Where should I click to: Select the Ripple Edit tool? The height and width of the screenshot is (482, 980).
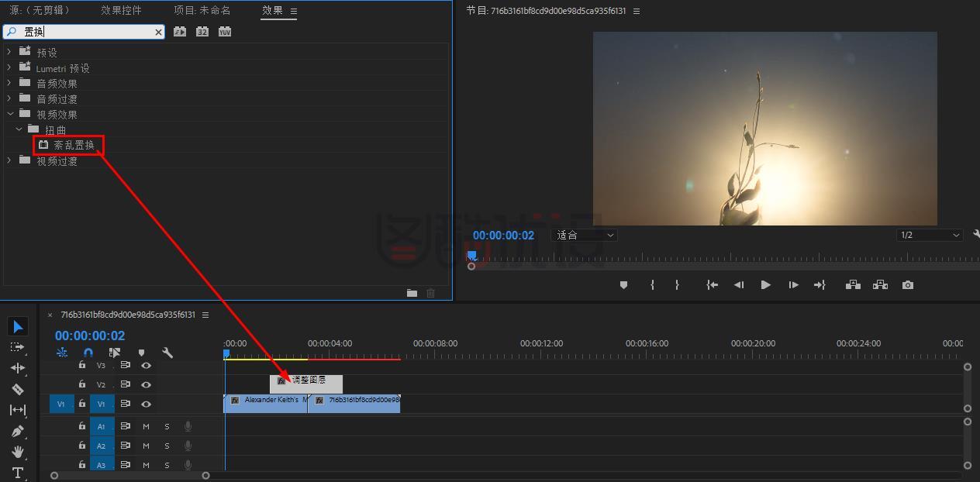click(18, 368)
